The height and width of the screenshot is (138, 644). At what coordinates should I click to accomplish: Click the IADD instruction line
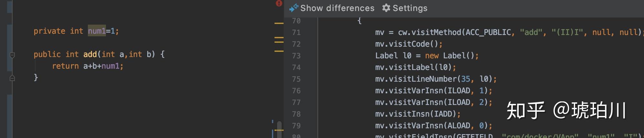tap(418, 114)
